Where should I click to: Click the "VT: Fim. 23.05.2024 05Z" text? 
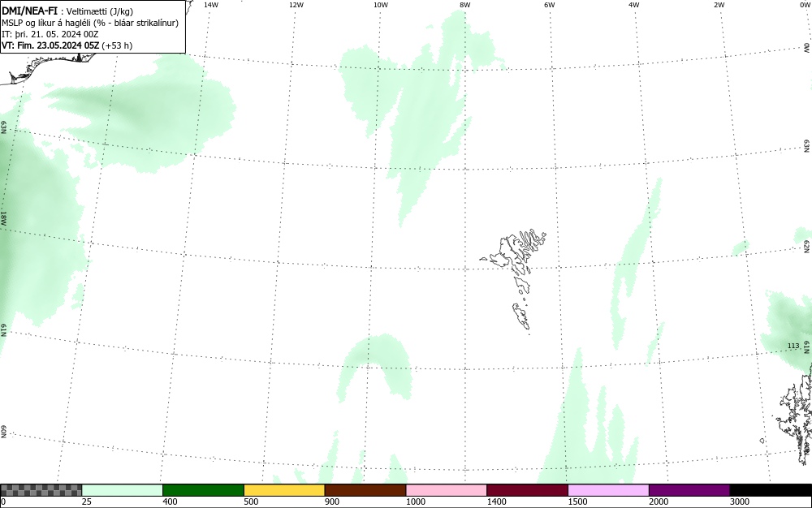pos(50,45)
